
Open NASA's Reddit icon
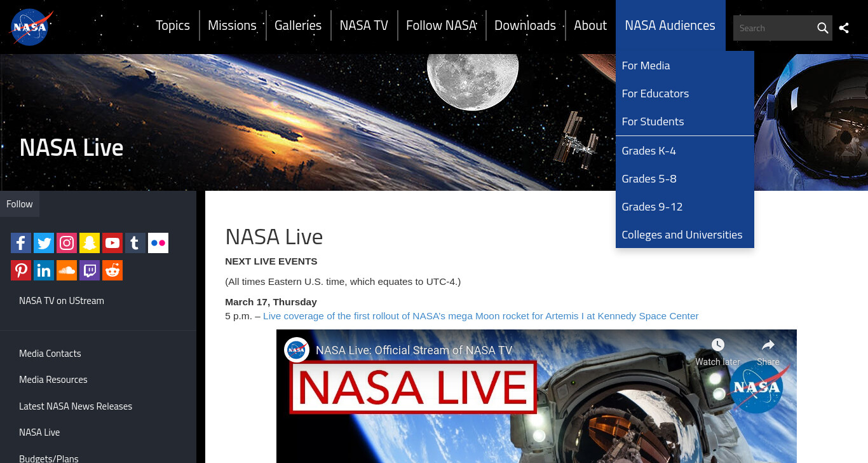pyautogui.click(x=112, y=270)
